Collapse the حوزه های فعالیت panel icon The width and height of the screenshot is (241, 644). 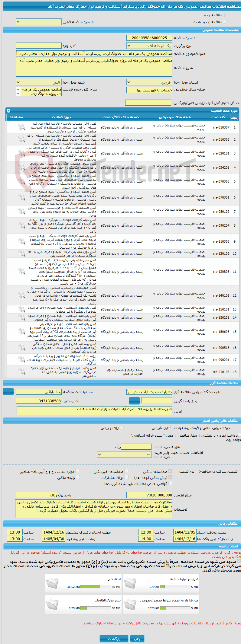pyautogui.click(x=8, y=111)
